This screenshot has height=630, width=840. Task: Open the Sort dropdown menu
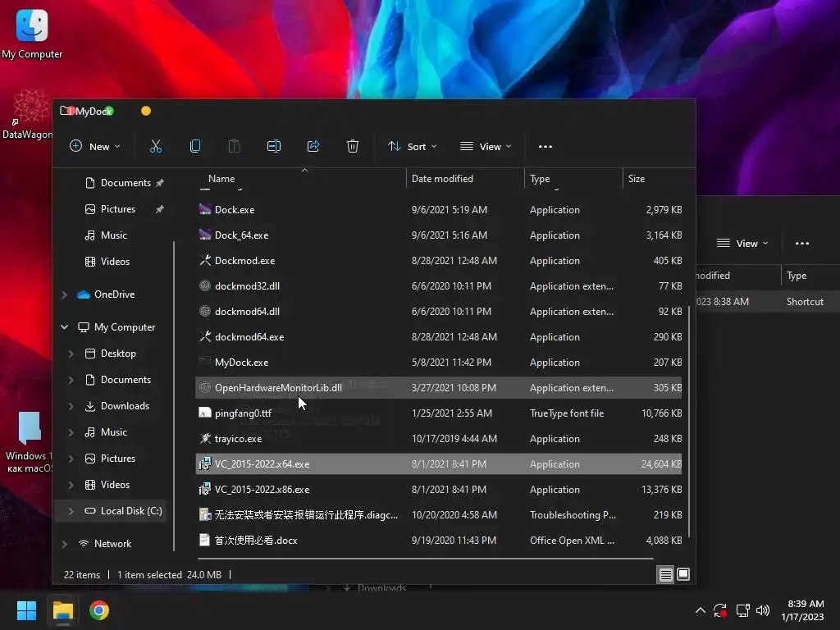(412, 146)
